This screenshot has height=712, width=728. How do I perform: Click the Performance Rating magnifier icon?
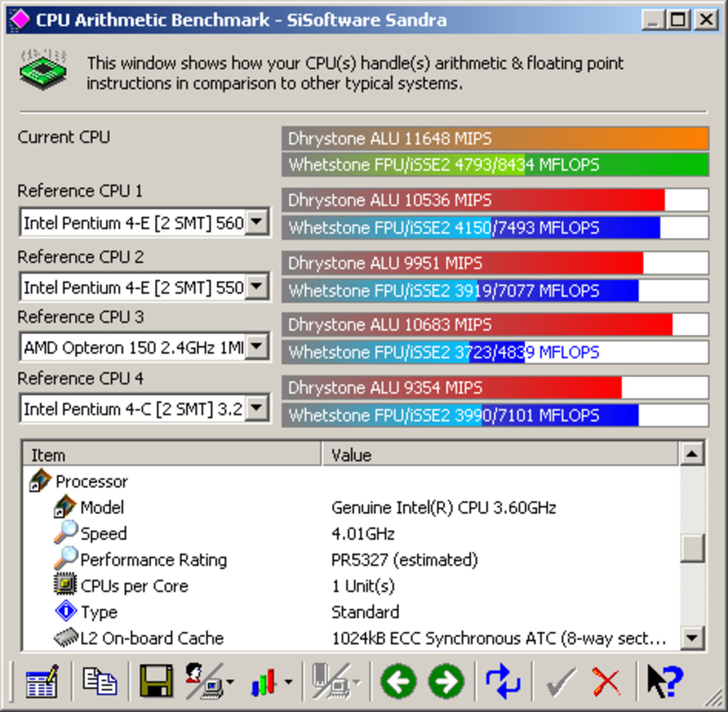(65, 558)
